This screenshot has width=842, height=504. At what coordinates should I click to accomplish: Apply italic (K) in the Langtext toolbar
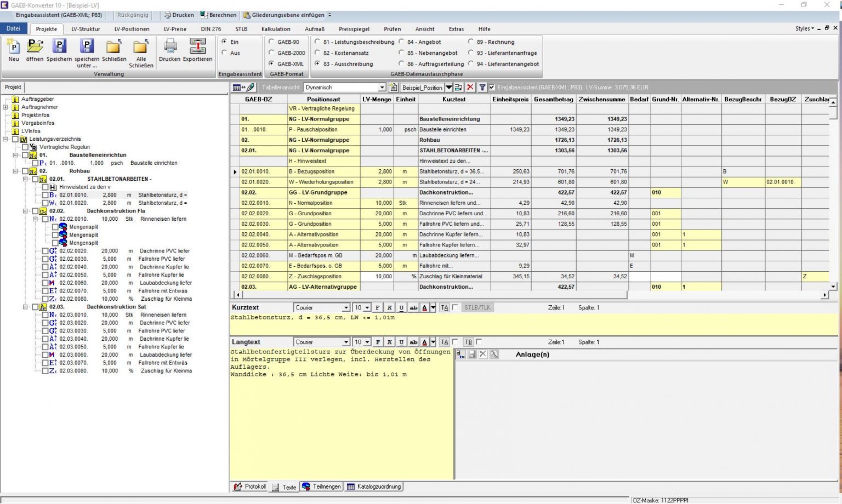390,342
